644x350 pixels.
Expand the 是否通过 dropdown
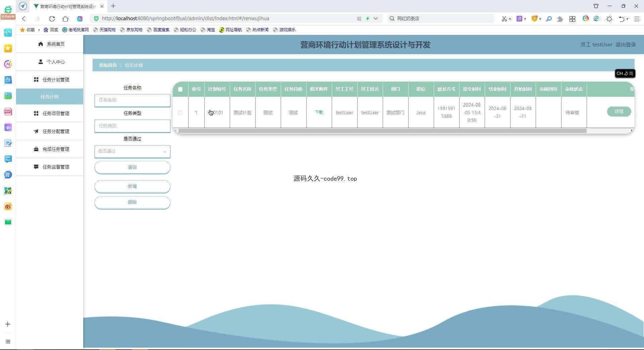click(132, 151)
